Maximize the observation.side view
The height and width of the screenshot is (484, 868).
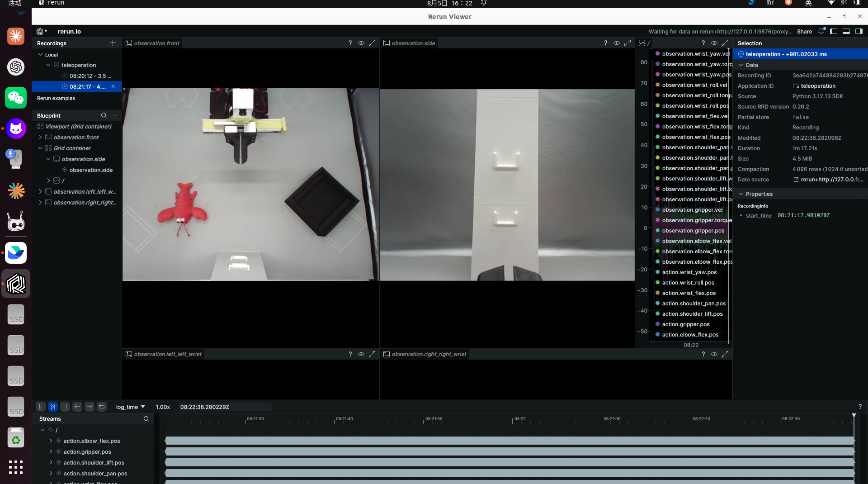[x=627, y=43]
